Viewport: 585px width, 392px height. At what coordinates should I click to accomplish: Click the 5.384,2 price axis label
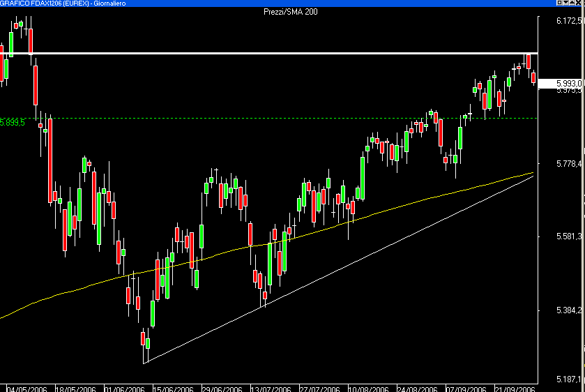click(x=569, y=310)
